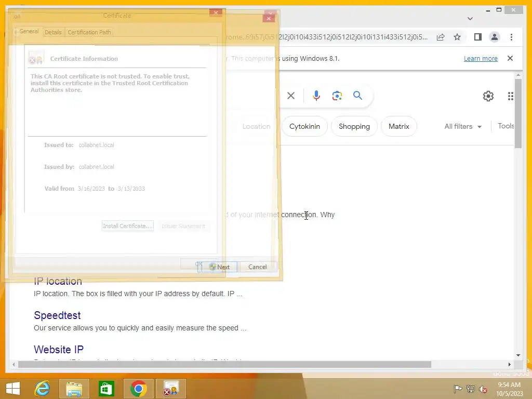Cancel the certificate import wizard
The height and width of the screenshot is (399, 532).
[258, 267]
